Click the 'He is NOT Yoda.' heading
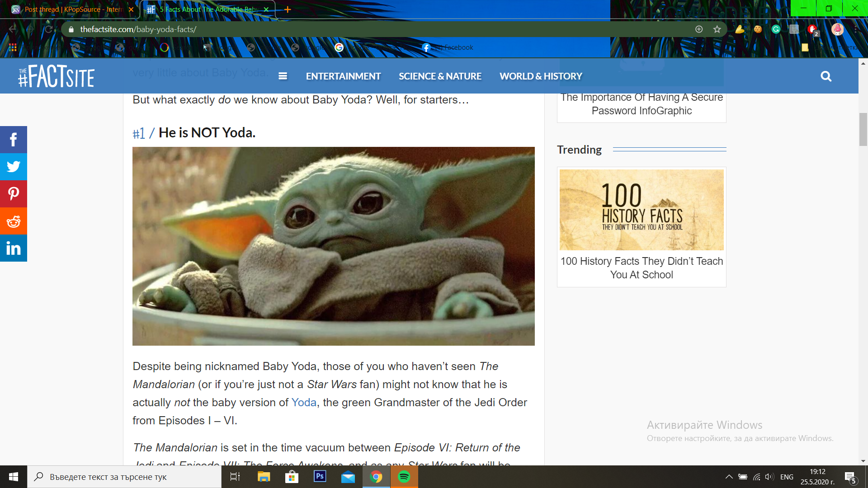This screenshot has width=868, height=488. (x=207, y=133)
